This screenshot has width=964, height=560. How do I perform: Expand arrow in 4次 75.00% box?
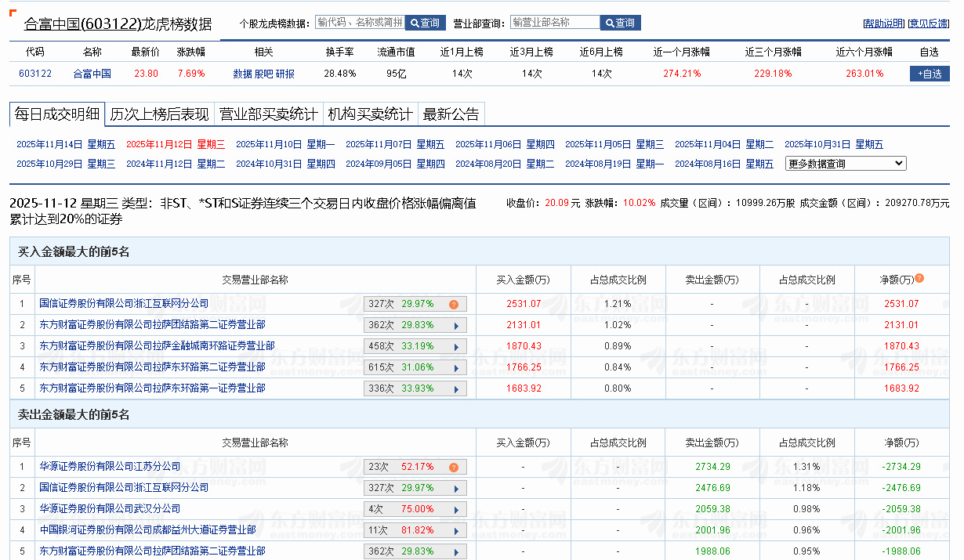click(455, 509)
